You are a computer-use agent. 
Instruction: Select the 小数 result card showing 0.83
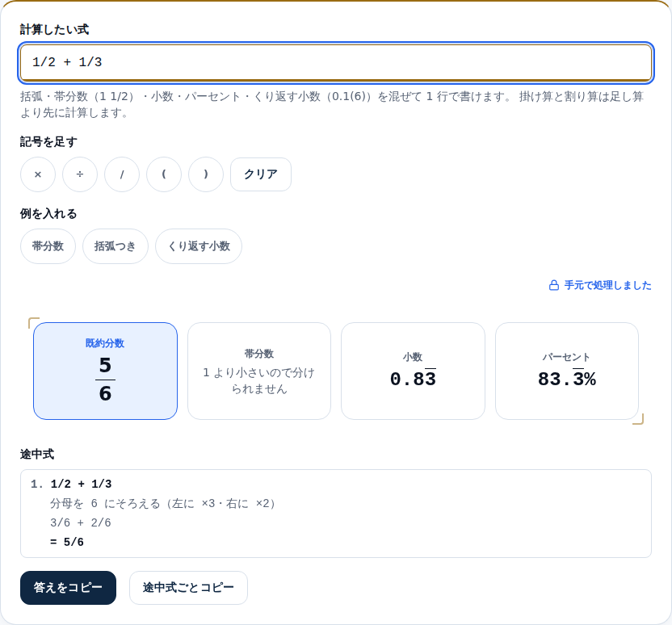pos(414,371)
